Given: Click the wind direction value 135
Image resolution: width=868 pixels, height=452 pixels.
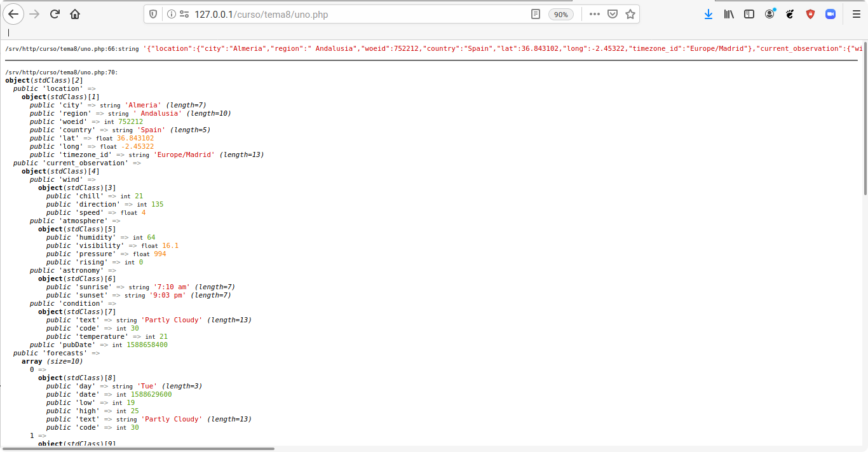Looking at the screenshot, I should [x=158, y=204].
